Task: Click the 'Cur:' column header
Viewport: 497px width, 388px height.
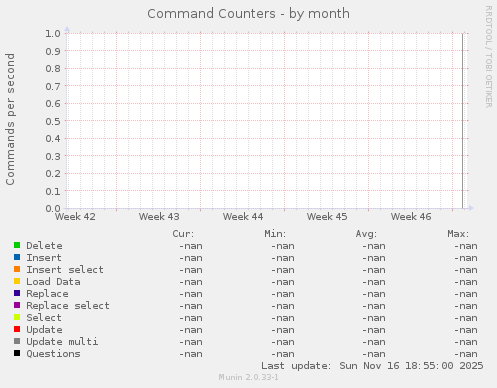Action: click(183, 234)
